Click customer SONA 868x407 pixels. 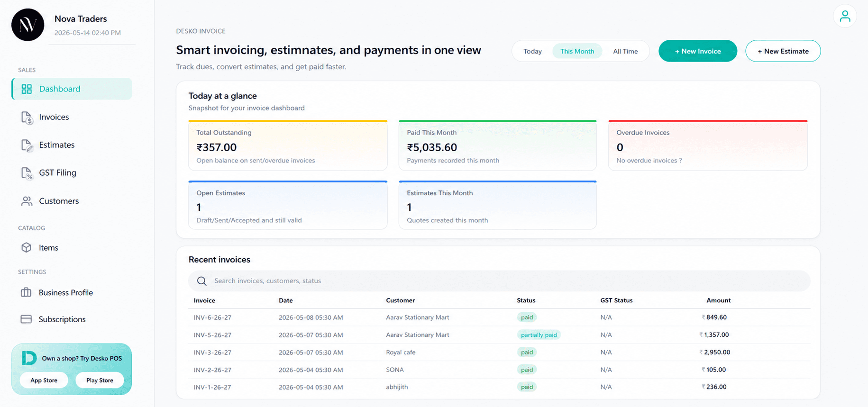point(395,370)
